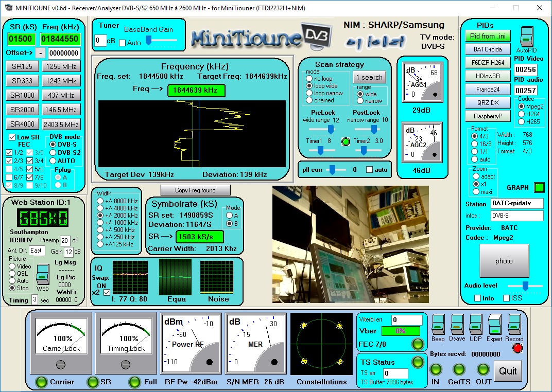552x392 pixels.
Task: Select the DVB-S2 mode radio button
Action: [x=54, y=153]
